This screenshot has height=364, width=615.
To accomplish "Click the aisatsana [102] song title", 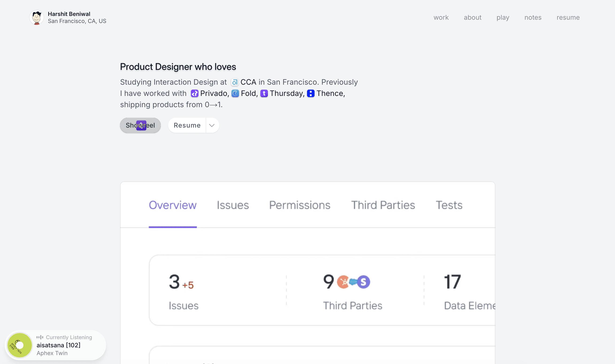I will (x=58, y=345).
